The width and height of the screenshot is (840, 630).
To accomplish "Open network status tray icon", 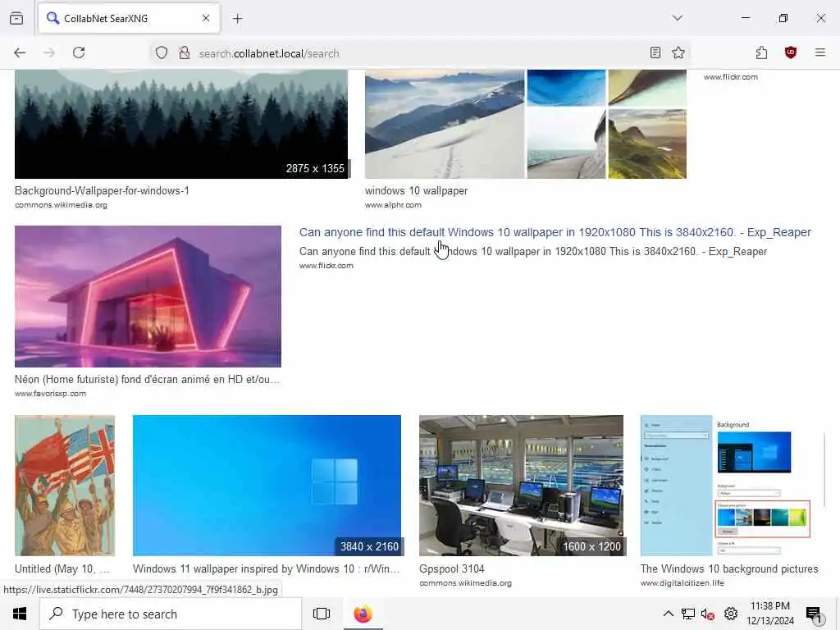I will point(688,614).
